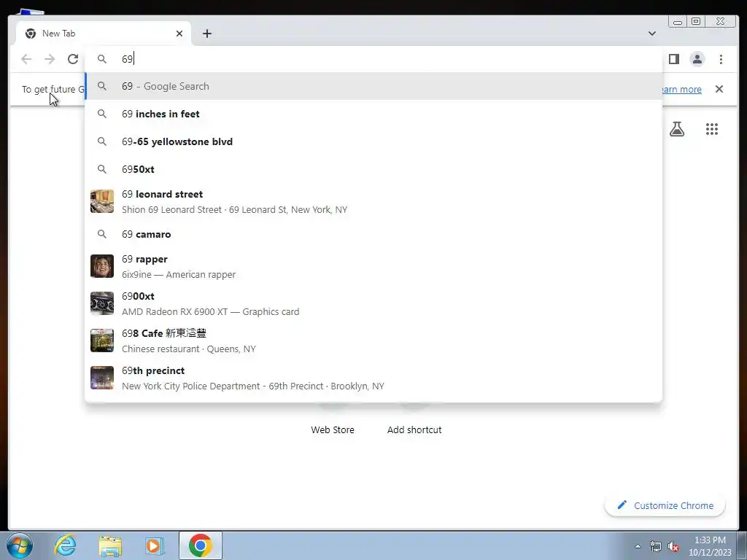Image resolution: width=747 pixels, height=560 pixels.
Task: Open the profile avatar menu
Action: coord(697,59)
